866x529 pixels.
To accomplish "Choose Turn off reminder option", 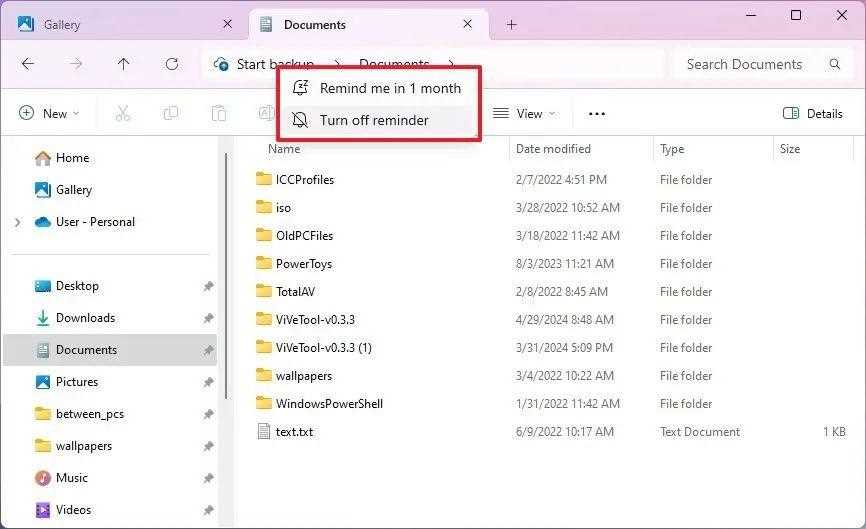I will click(373, 120).
